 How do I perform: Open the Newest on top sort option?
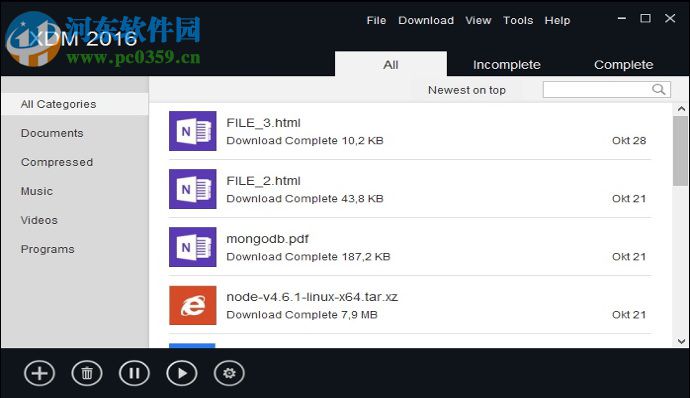pos(467,90)
